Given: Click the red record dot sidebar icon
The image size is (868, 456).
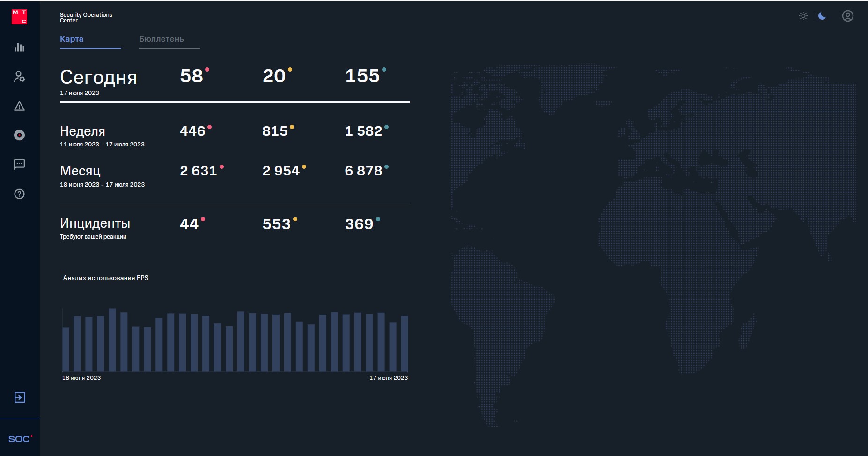Looking at the screenshot, I should coord(19,135).
